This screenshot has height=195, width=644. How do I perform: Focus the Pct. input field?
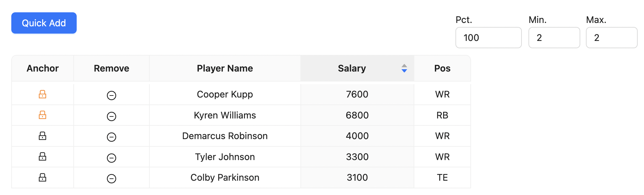488,38
